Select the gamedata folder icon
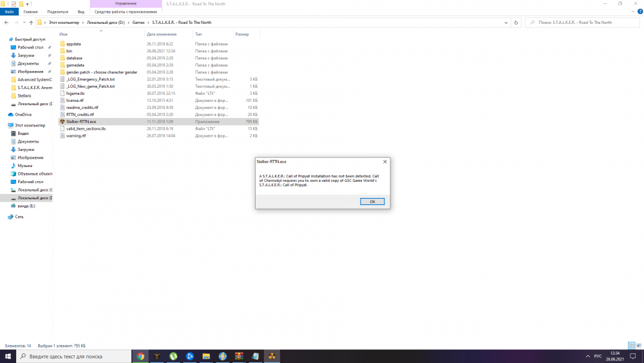Viewport: 644px width, 363px height. 62,65
